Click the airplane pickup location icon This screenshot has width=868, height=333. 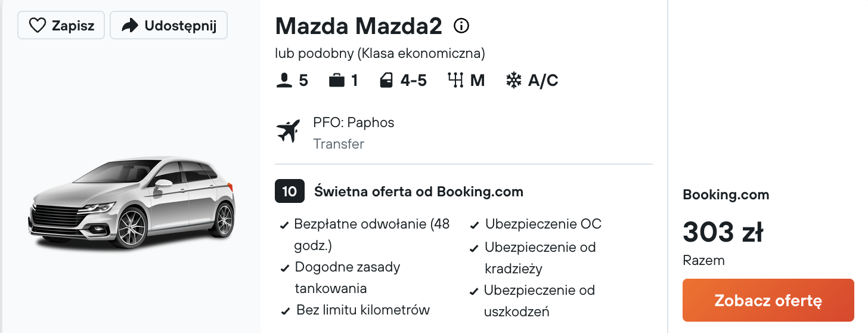289,131
